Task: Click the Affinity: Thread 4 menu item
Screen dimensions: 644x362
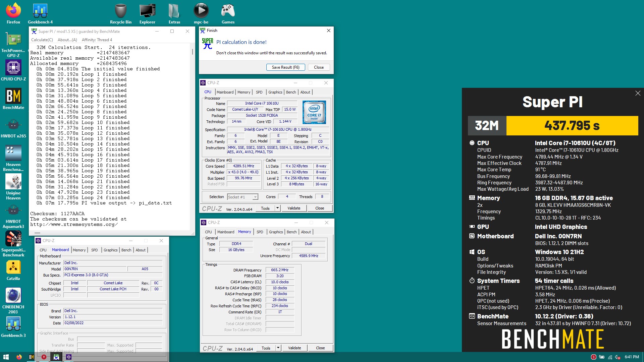Action: pos(97,40)
